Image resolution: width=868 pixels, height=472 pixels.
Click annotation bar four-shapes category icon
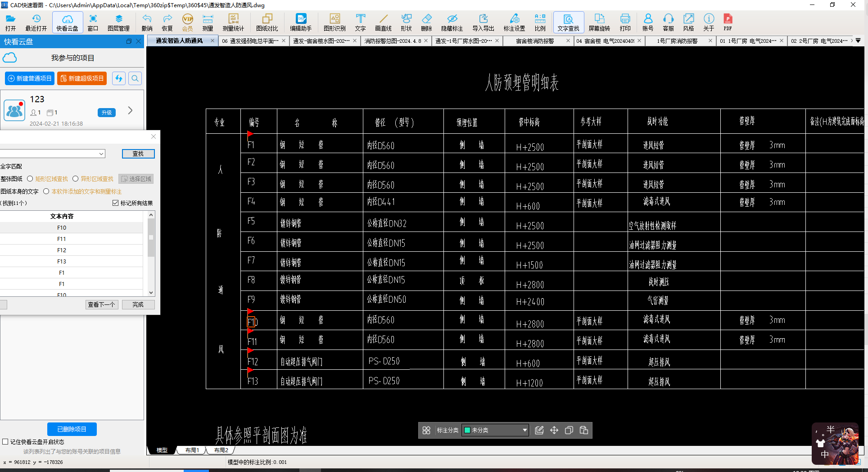(426, 430)
